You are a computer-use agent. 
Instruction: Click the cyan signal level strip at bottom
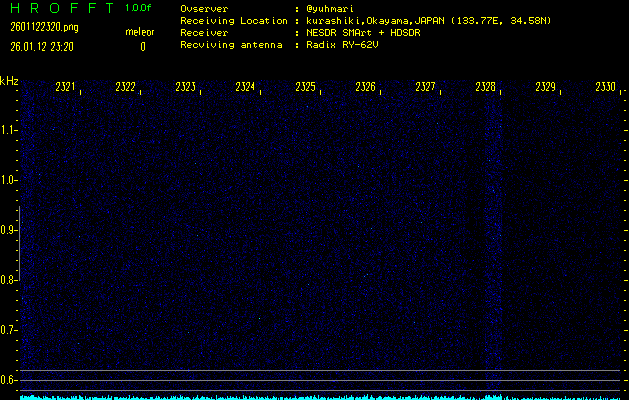(x=320, y=397)
